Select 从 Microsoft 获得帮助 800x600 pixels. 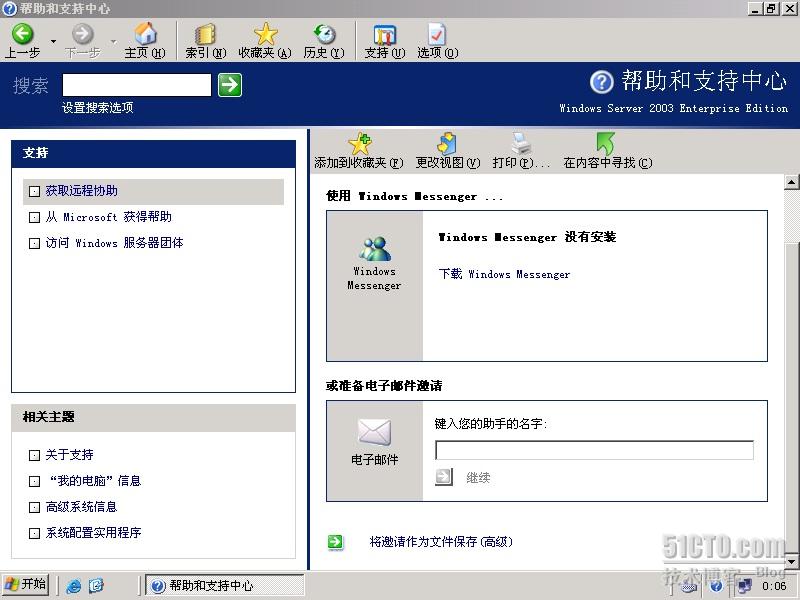[x=108, y=217]
